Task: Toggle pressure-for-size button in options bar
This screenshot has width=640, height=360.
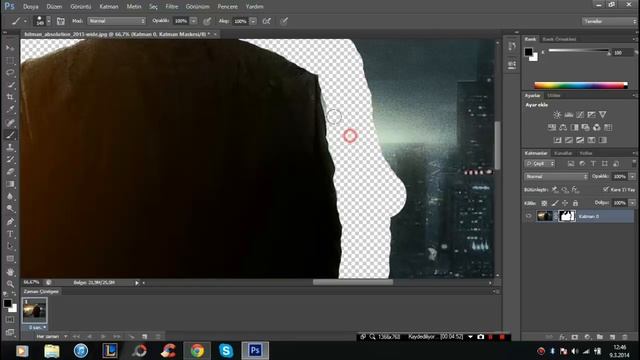Action: pyautogui.click(x=284, y=21)
